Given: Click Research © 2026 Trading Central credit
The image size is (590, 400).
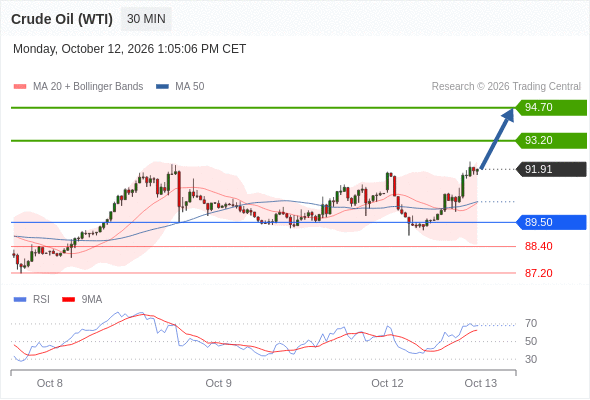Looking at the screenshot, I should click(506, 87).
